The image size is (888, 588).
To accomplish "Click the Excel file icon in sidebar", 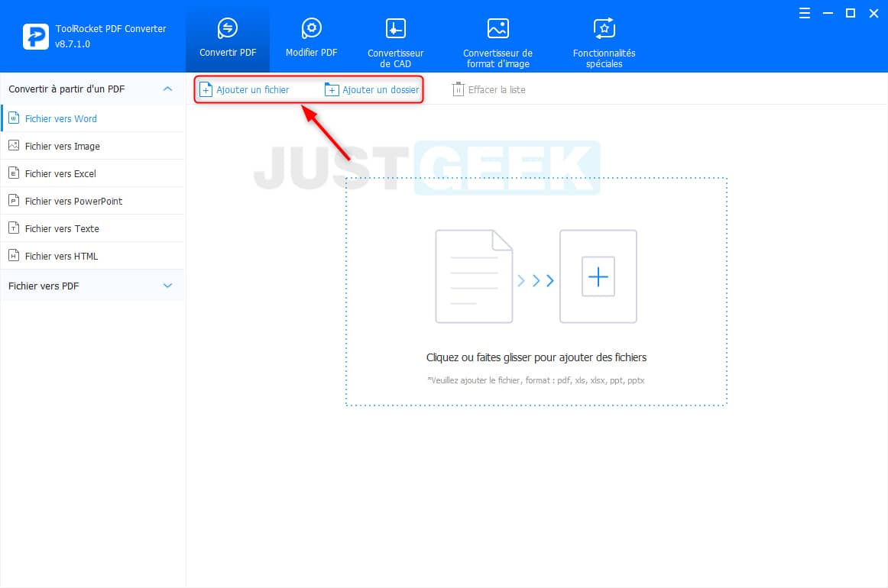I will 14,173.
